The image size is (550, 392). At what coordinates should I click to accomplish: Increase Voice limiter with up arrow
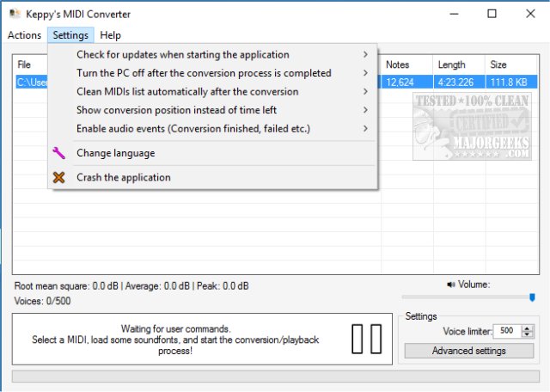pyautogui.click(x=527, y=328)
